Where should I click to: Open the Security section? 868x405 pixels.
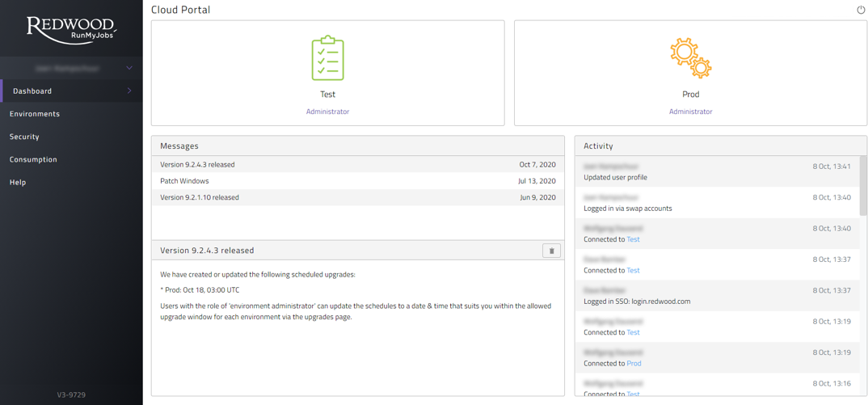(x=24, y=137)
